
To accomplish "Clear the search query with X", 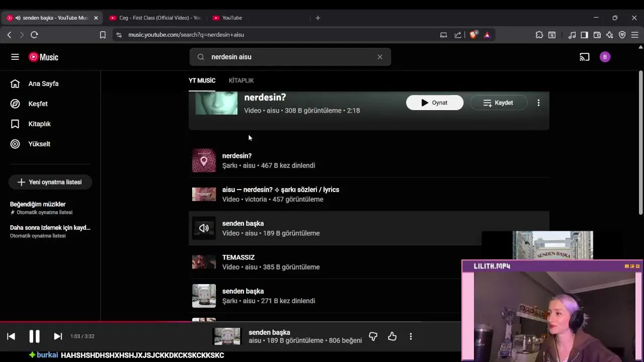I will pos(380,57).
